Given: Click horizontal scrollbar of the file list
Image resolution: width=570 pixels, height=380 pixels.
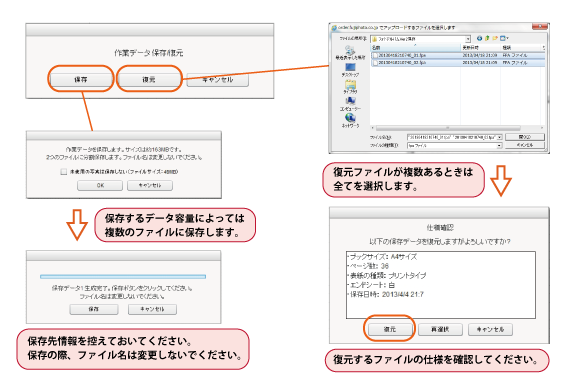Looking at the screenshot, I should (x=448, y=128).
